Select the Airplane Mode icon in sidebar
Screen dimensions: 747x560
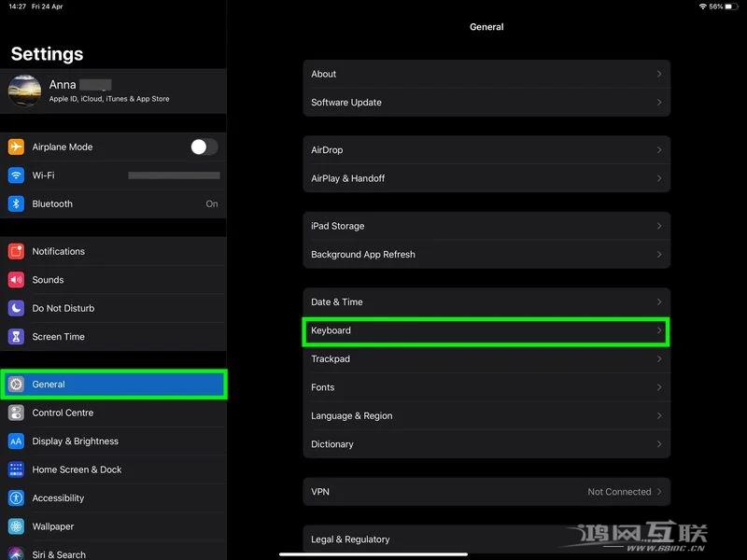point(17,147)
